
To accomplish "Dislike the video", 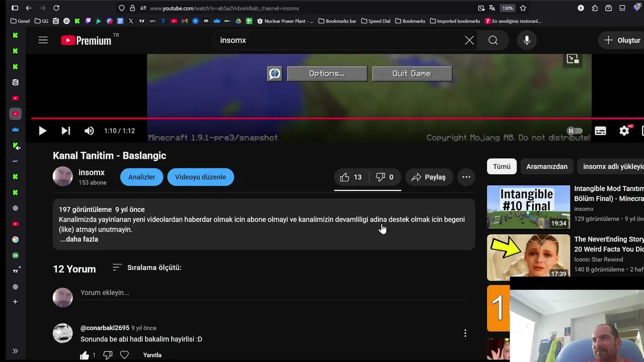I will [385, 177].
